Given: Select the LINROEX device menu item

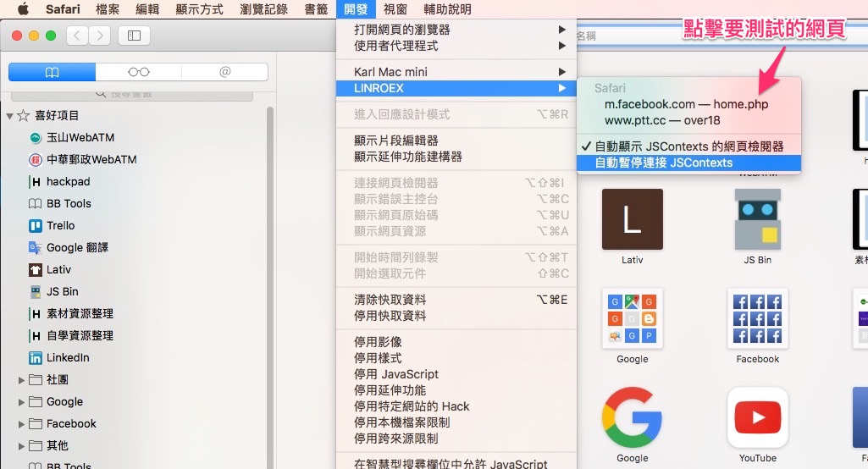Looking at the screenshot, I should [456, 88].
